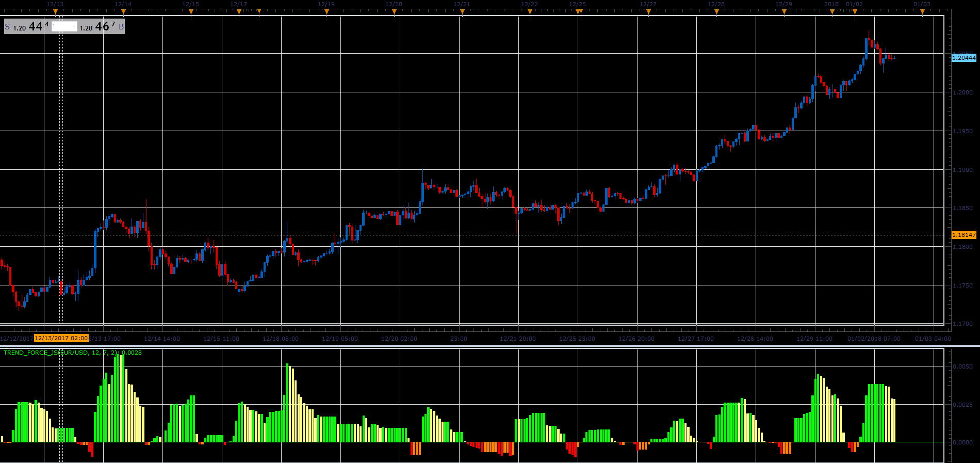Click the 01/02/2018 07:00 time axis label

[x=874, y=339]
